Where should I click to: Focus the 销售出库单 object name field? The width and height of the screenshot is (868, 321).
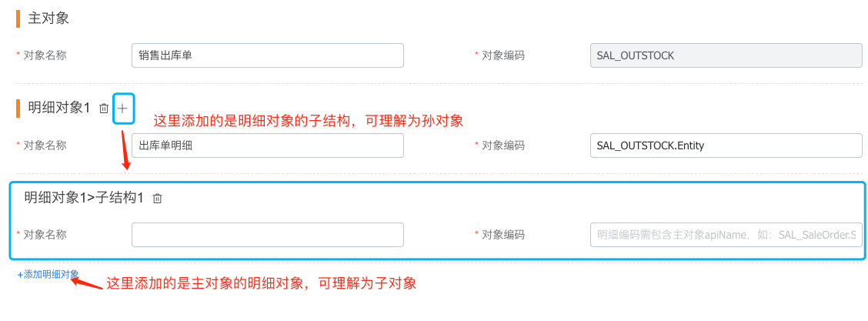coord(267,55)
